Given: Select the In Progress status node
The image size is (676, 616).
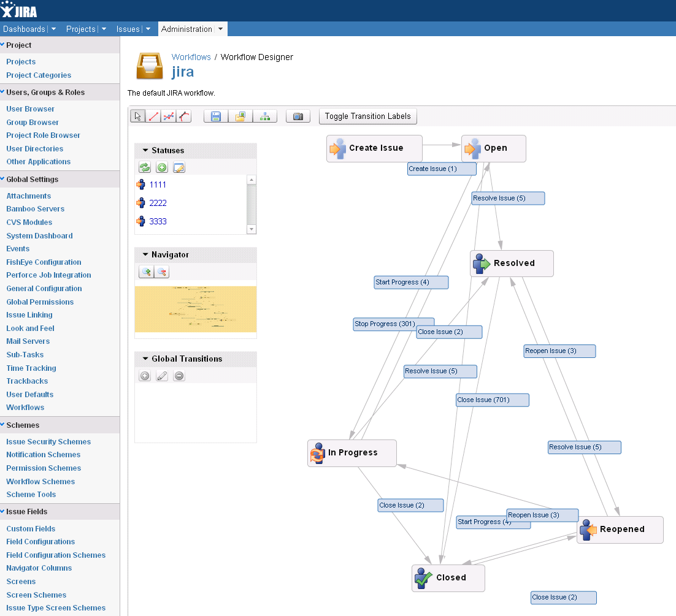Looking at the screenshot, I should [351, 453].
